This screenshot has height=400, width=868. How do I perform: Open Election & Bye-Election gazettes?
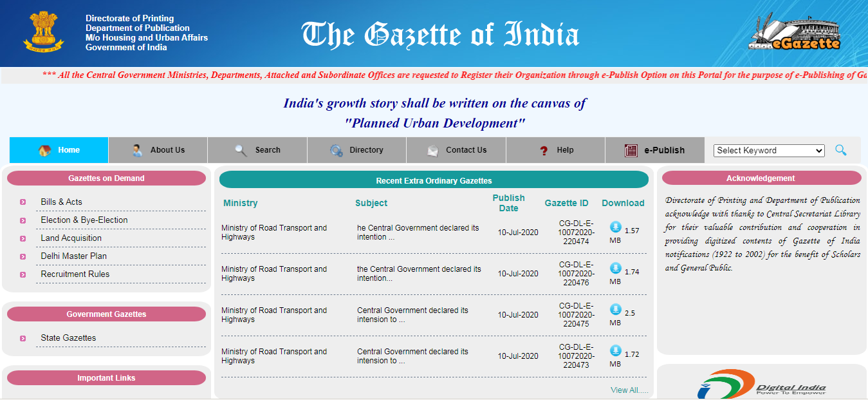tap(84, 220)
